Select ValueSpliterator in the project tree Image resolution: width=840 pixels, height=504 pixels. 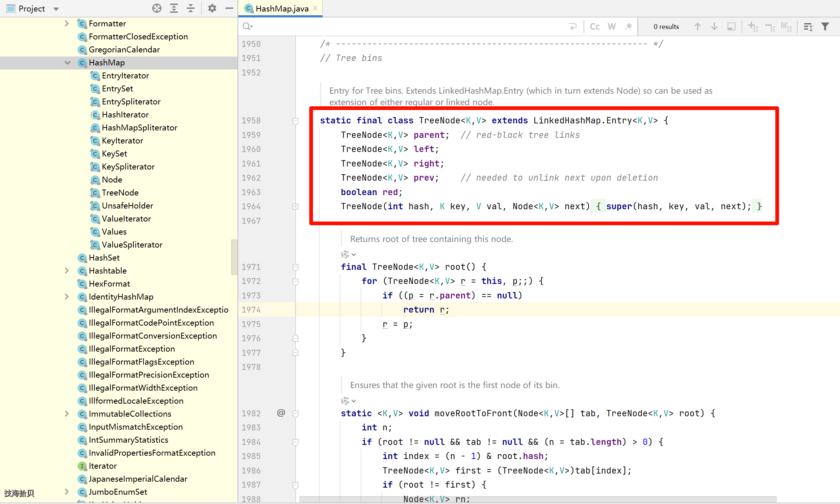(x=132, y=245)
